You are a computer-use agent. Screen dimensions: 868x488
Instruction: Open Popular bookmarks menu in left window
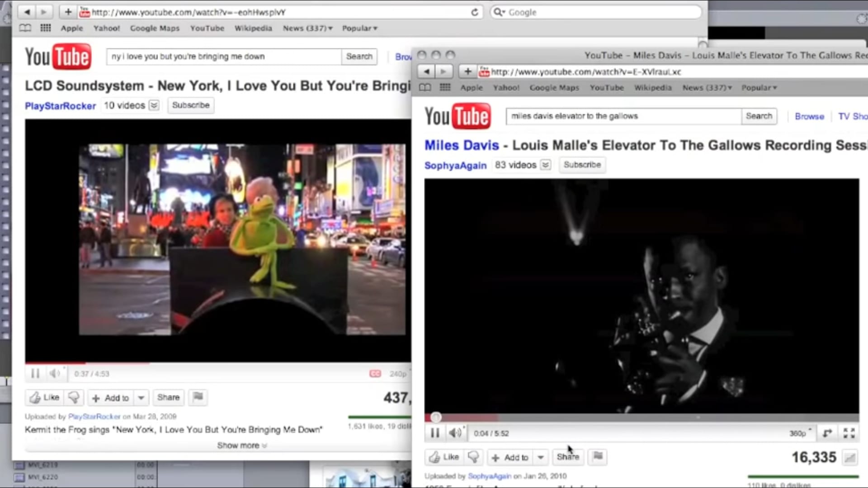pos(359,28)
